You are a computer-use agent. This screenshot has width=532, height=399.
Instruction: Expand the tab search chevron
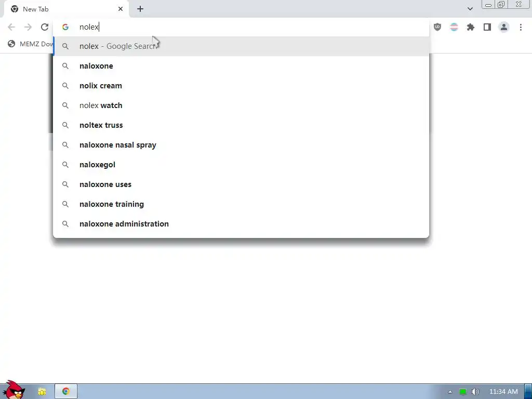(470, 9)
